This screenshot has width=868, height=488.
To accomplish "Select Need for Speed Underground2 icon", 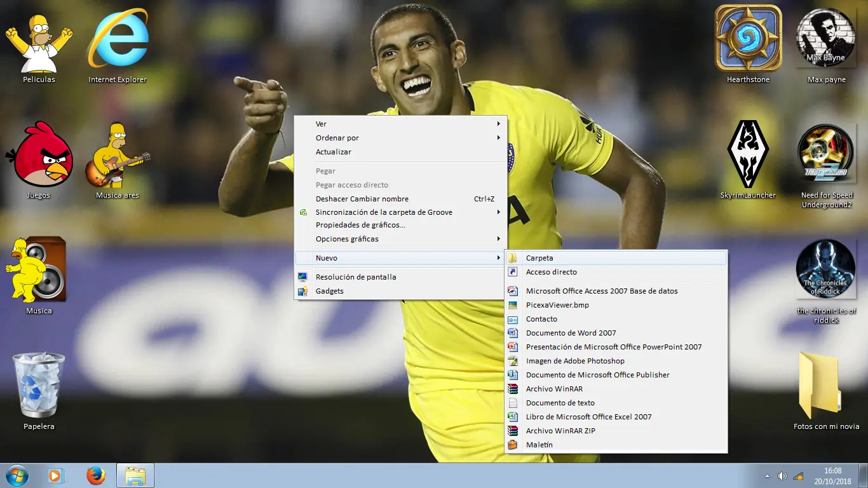I will point(826,166).
